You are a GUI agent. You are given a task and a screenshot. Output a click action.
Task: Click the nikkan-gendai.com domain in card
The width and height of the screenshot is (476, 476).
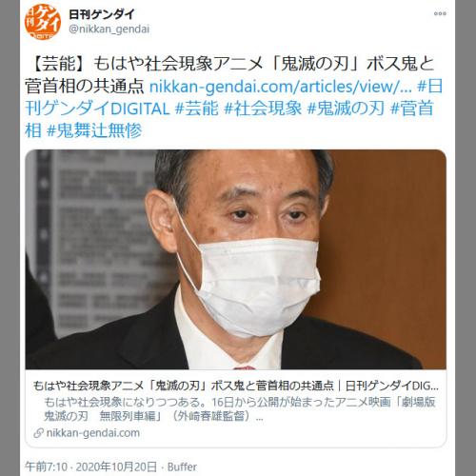(x=93, y=433)
